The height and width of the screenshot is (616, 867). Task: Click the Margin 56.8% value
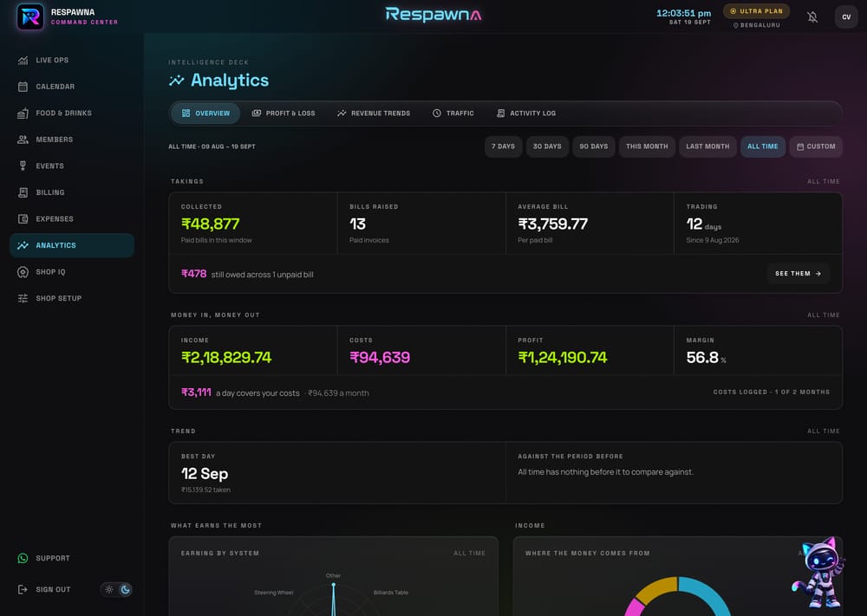click(706, 358)
